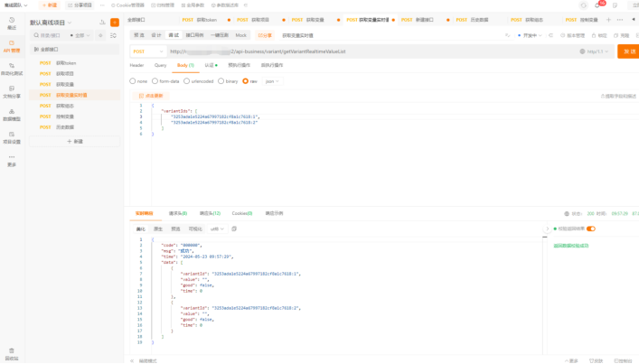Viewport: 639px width, 364px height.
Task: Select 获取token in the API list
Action: (x=67, y=63)
